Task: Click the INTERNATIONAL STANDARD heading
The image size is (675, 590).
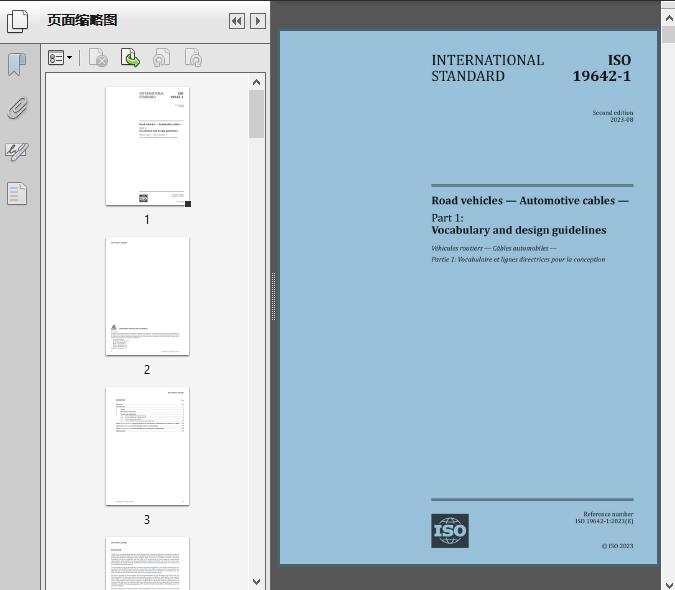Action: click(488, 68)
